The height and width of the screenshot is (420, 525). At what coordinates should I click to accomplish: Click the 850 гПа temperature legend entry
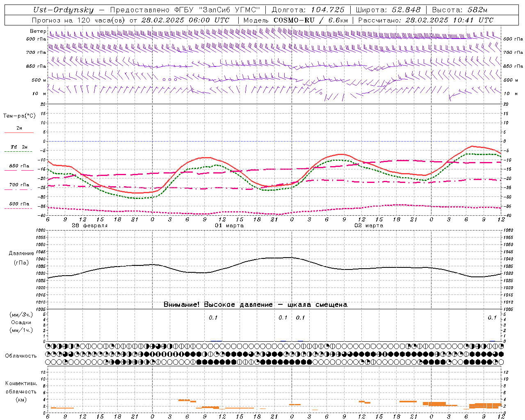click(19, 166)
